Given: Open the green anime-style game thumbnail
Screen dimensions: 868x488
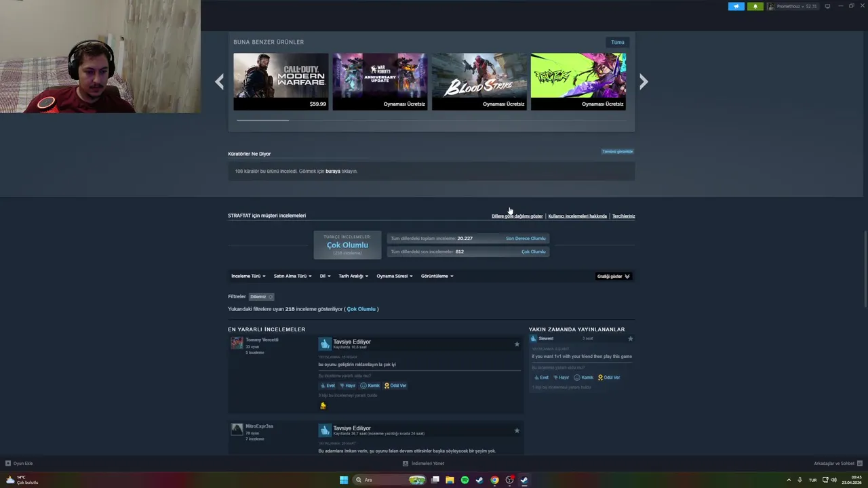Looking at the screenshot, I should [x=578, y=81].
